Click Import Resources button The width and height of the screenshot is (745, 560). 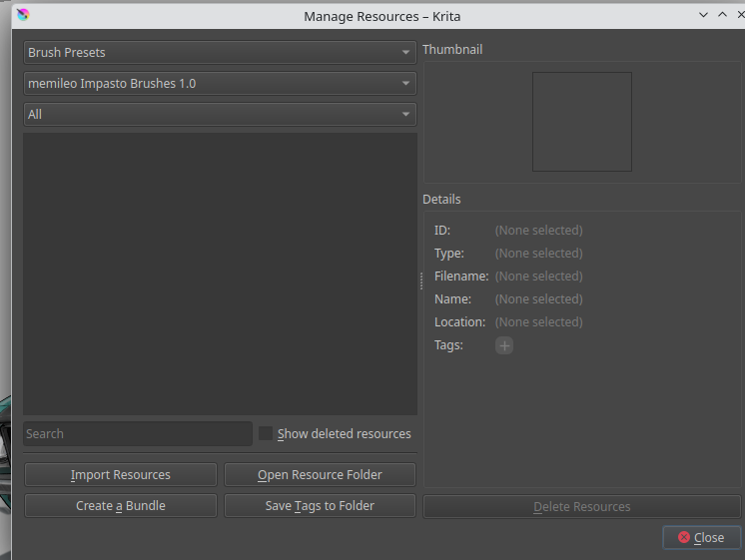click(120, 475)
